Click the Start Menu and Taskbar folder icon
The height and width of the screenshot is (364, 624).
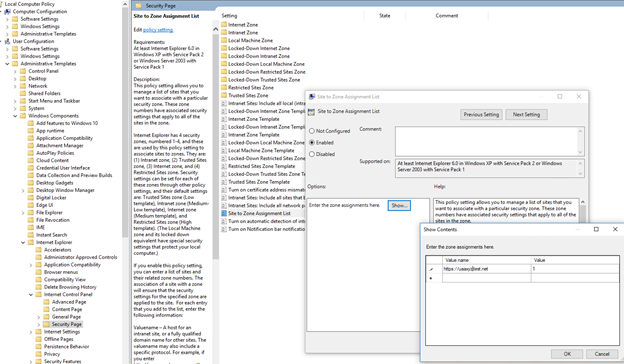click(23, 101)
